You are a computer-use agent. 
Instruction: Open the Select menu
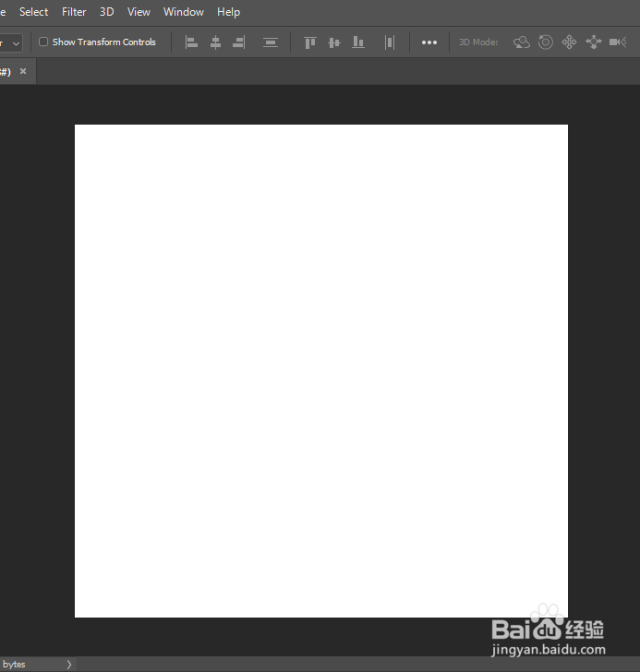tap(33, 12)
